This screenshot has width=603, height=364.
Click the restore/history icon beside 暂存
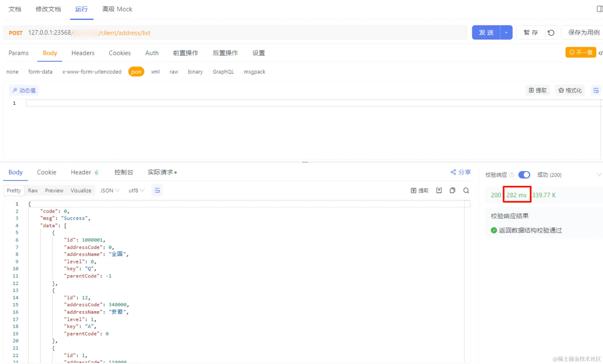tap(551, 32)
